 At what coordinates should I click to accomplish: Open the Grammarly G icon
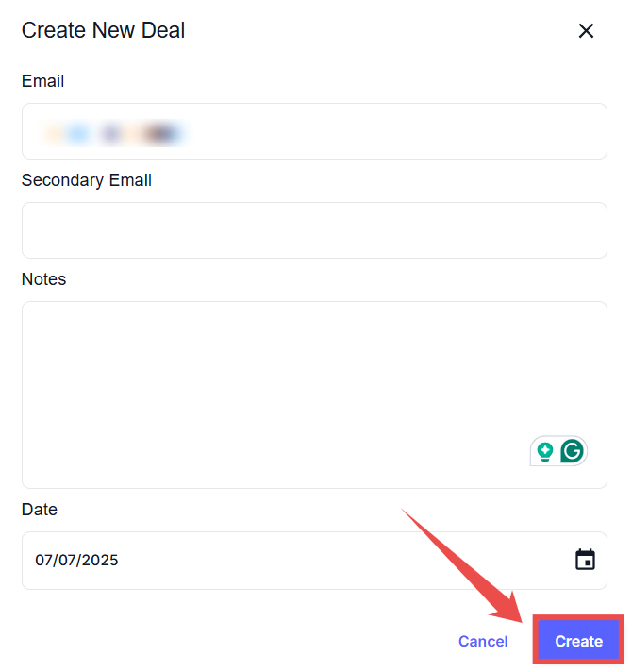[572, 451]
